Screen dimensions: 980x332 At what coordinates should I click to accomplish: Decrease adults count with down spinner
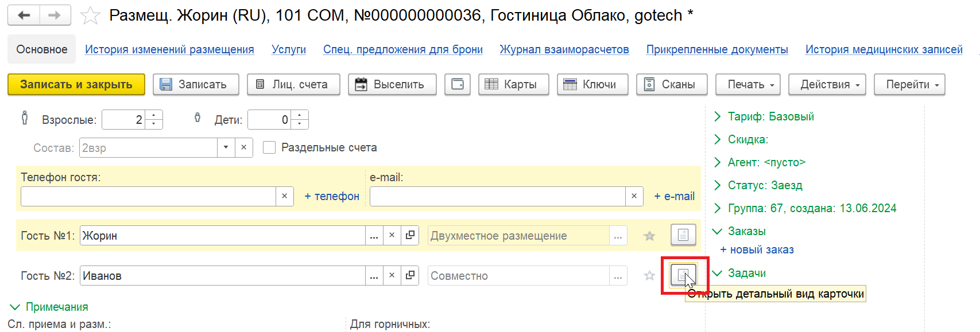coord(154,124)
